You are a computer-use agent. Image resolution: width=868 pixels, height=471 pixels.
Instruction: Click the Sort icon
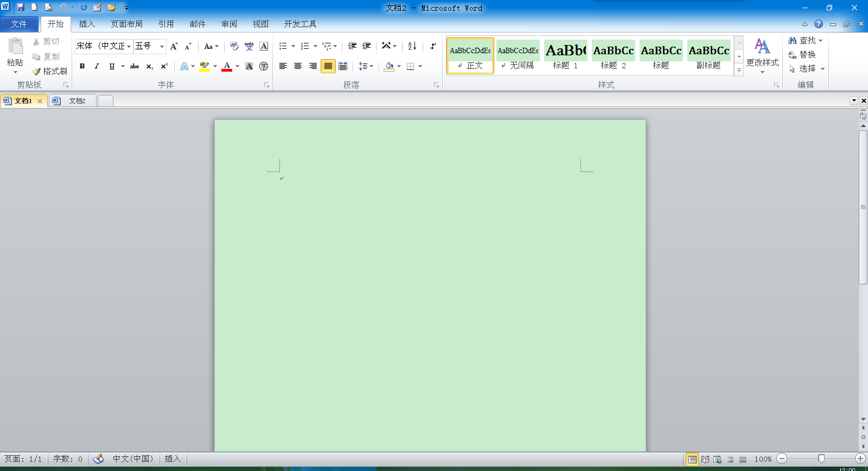coord(412,46)
